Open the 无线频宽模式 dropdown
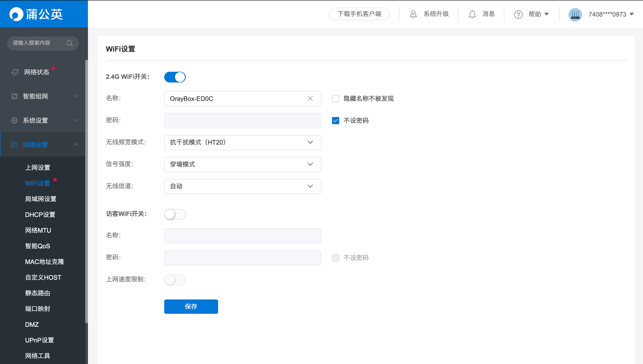The height and width of the screenshot is (364, 643). tap(243, 143)
